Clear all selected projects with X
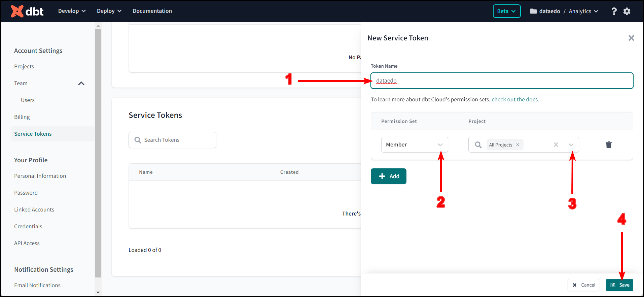The width and height of the screenshot is (644, 297). 556,145
